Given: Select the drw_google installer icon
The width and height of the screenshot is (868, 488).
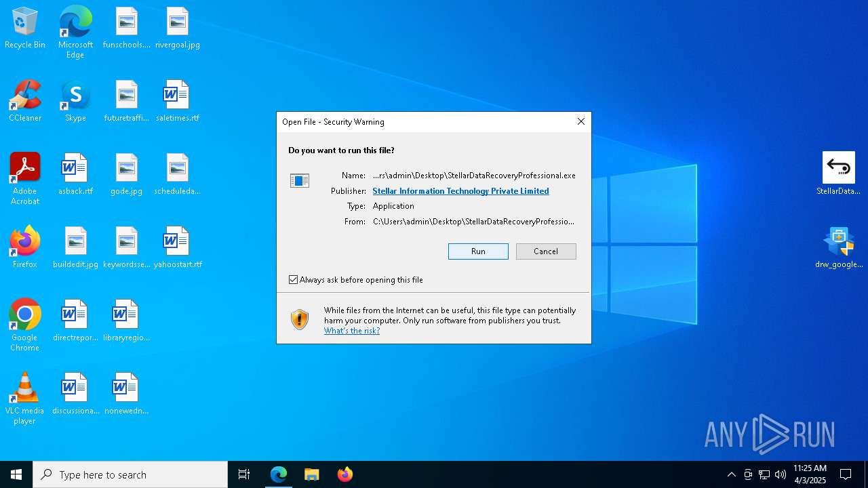Looking at the screenshot, I should (x=839, y=247).
